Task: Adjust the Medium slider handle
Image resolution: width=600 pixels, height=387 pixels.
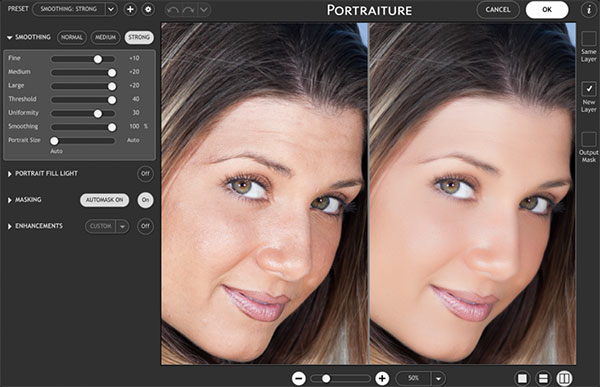Action: point(112,73)
